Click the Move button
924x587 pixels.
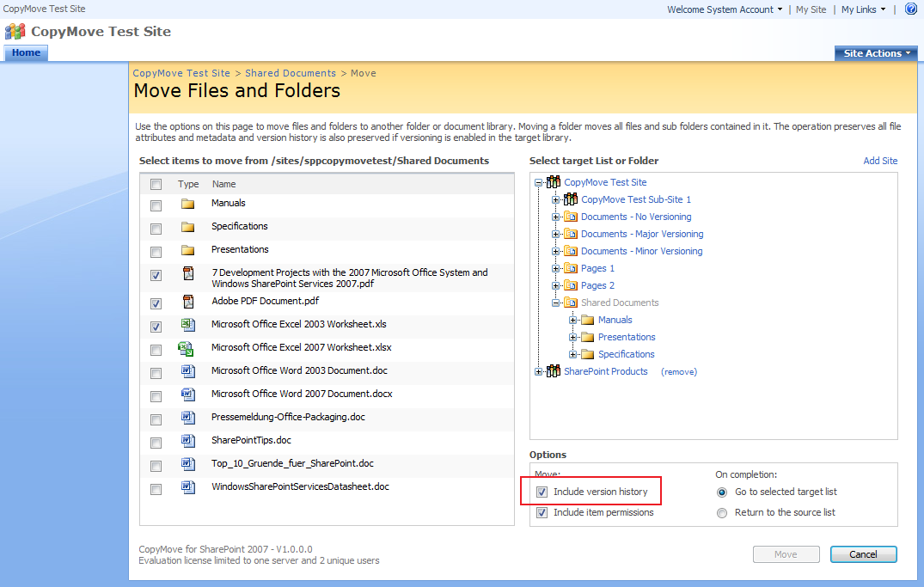pyautogui.click(x=786, y=554)
